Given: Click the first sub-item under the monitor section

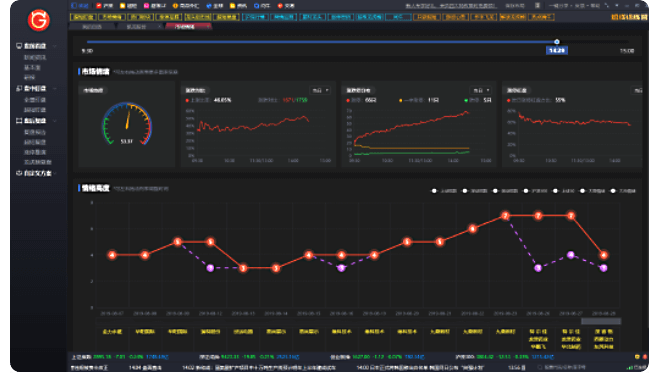Looking at the screenshot, I should pos(35,57).
